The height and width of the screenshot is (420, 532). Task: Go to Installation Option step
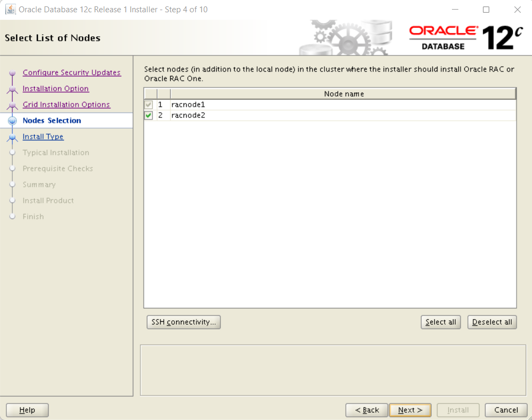point(55,88)
